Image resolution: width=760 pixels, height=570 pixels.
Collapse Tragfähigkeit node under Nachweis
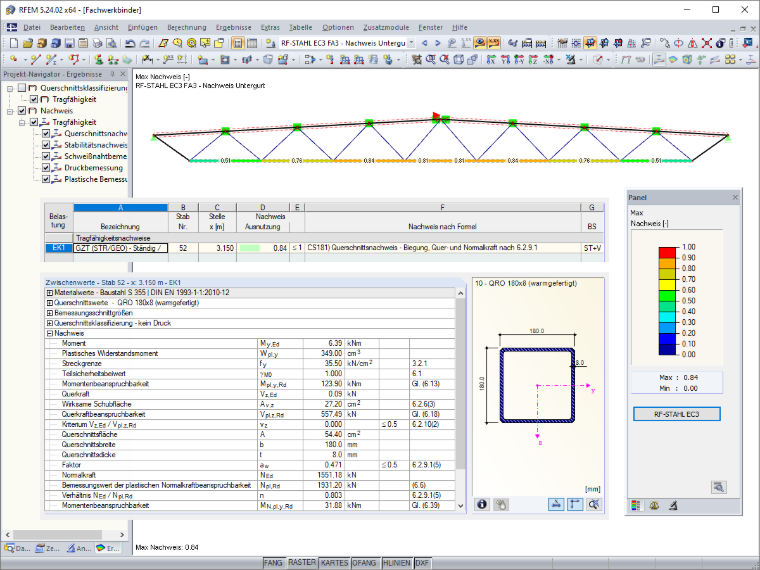(22, 122)
